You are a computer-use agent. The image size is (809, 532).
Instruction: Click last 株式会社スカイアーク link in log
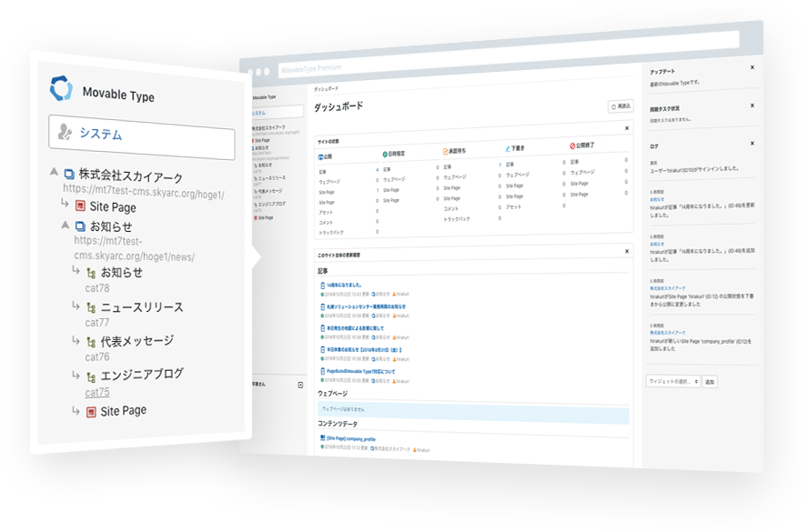tap(668, 333)
